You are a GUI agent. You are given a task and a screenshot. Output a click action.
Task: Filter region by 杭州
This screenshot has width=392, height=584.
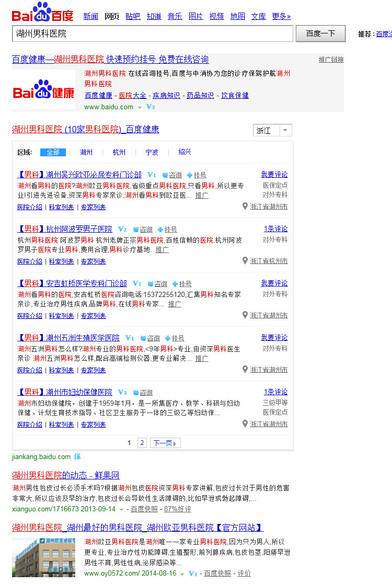coord(119,152)
